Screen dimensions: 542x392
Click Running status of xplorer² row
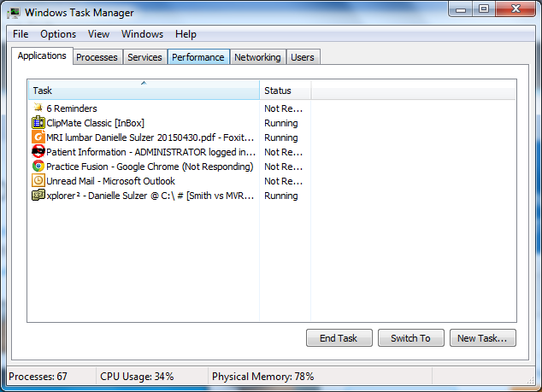point(280,196)
